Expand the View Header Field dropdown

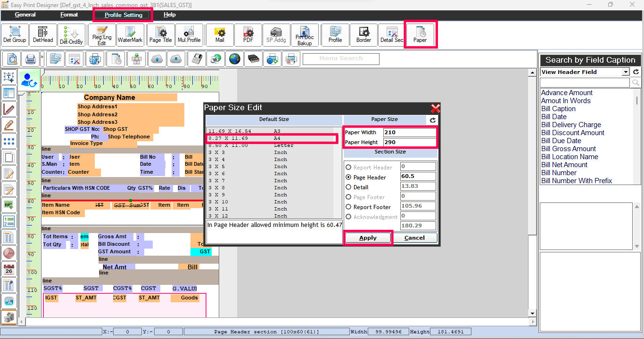click(x=625, y=72)
